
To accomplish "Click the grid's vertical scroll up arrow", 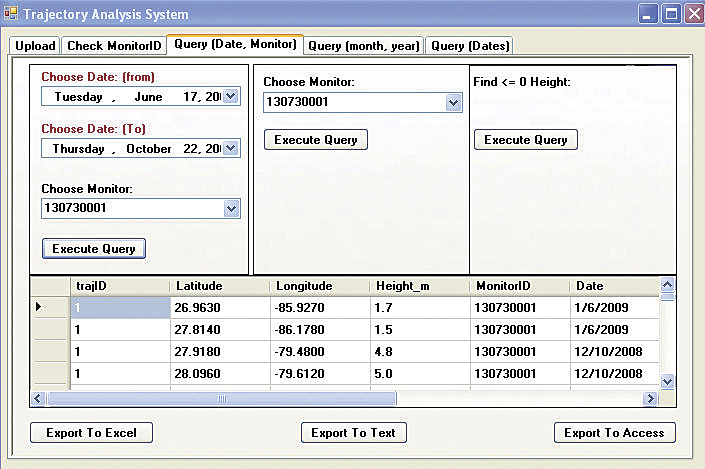I will (668, 284).
